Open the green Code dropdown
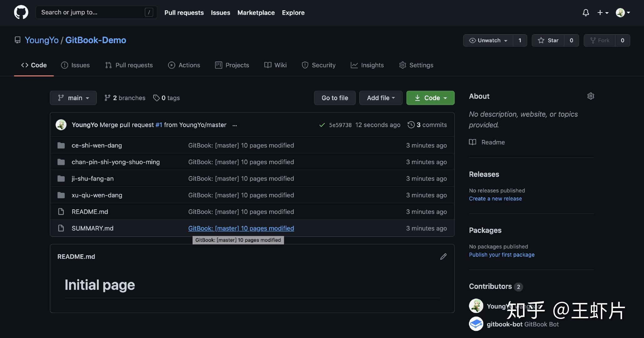Screen dimensions: 644x338 (430, 98)
